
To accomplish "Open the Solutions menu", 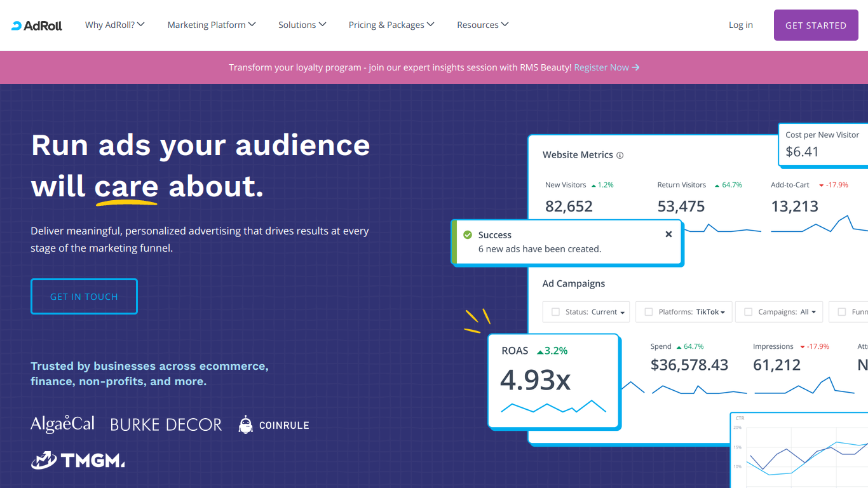I will (302, 25).
